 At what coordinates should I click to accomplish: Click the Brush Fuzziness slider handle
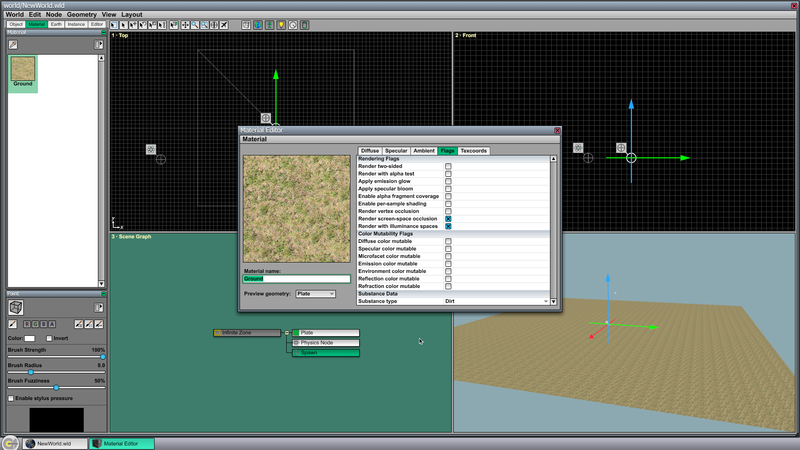pyautogui.click(x=56, y=388)
